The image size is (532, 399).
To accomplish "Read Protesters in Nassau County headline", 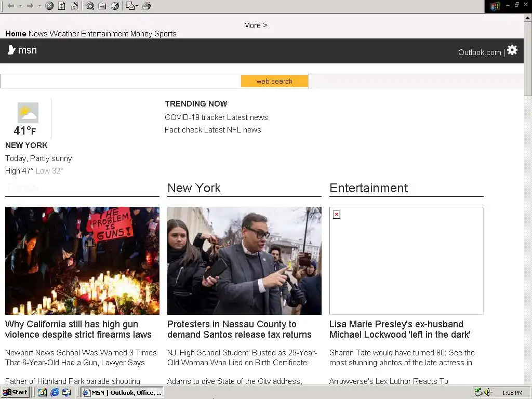I will 239,329.
